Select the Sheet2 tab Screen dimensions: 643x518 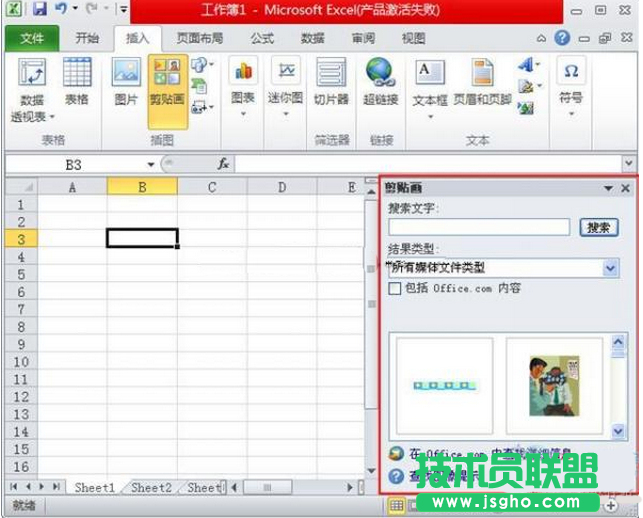[x=151, y=488]
